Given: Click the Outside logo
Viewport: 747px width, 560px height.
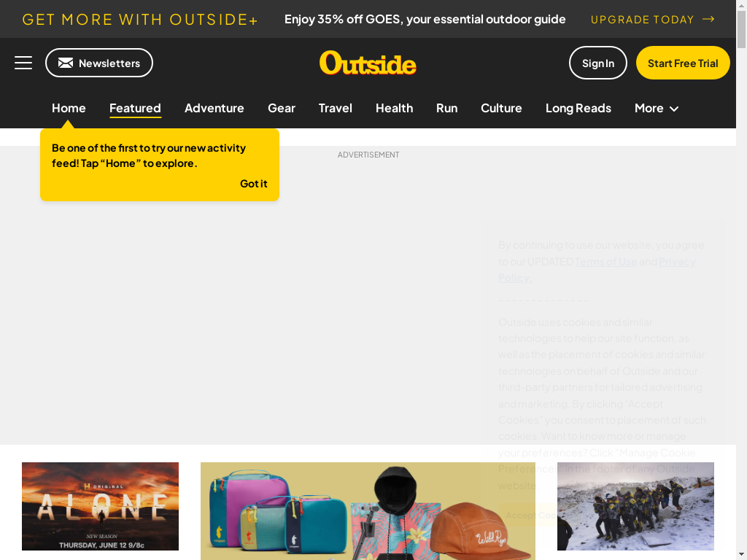Looking at the screenshot, I should (x=368, y=63).
